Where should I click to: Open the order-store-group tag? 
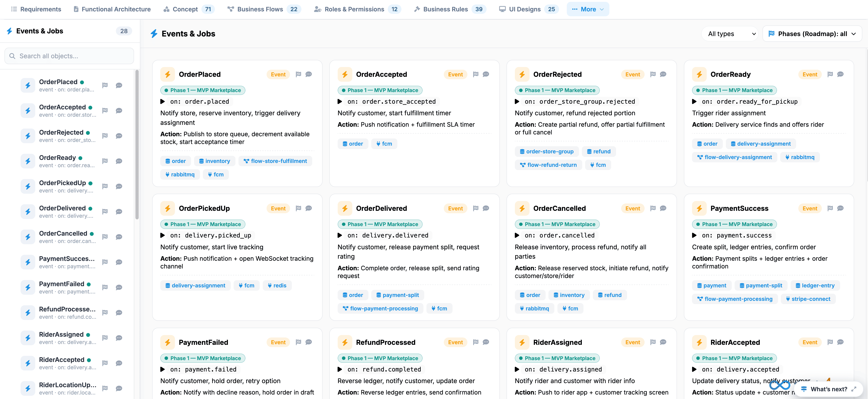click(x=547, y=151)
